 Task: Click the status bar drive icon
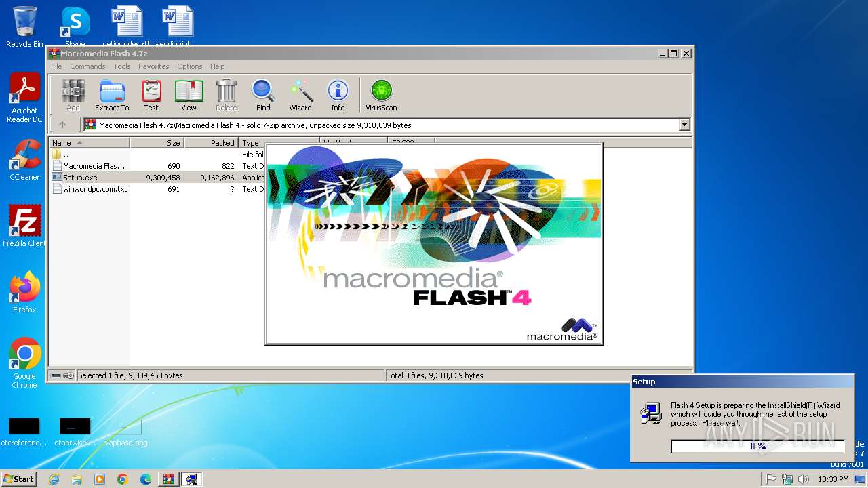pyautogui.click(x=56, y=375)
